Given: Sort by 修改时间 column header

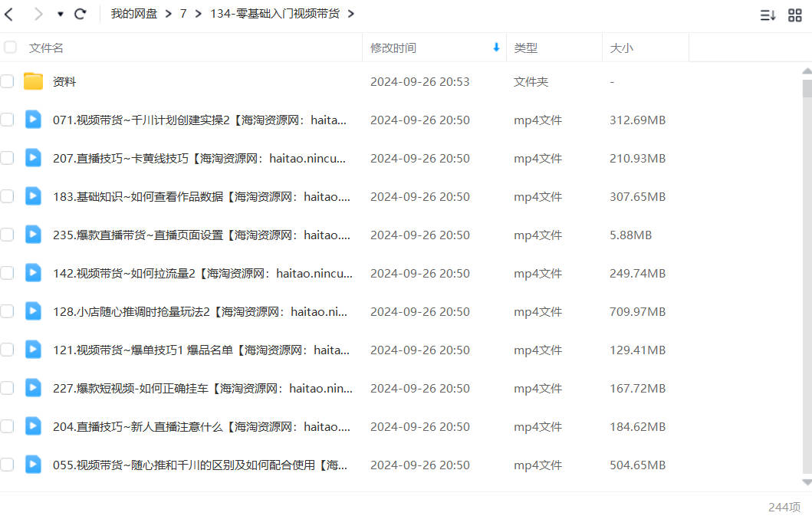Looking at the screenshot, I should point(393,48).
